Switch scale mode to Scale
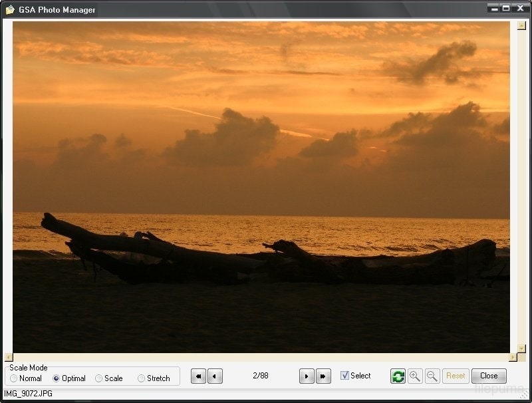This screenshot has height=403, width=532. [99, 378]
